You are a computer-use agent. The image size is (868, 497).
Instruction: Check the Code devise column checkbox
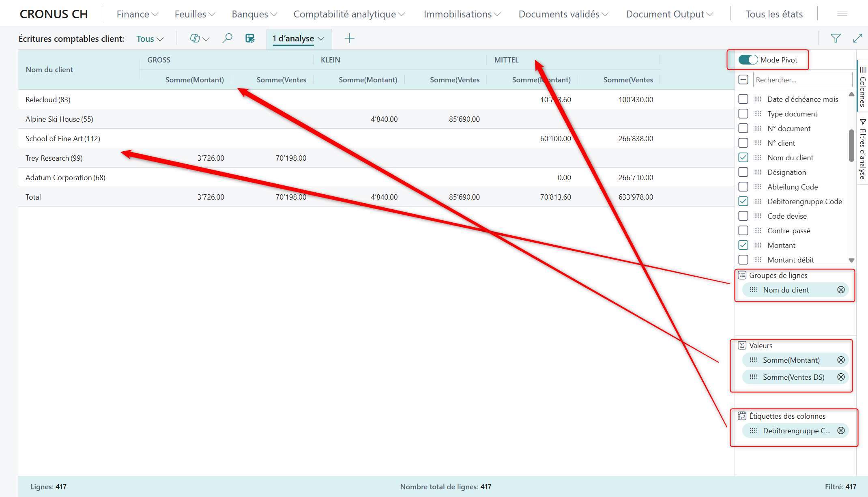[743, 216]
